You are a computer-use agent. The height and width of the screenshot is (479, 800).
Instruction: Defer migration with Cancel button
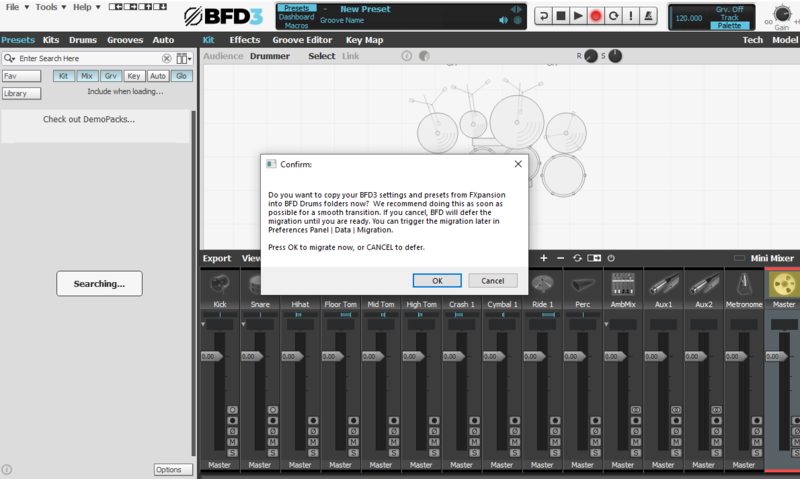[x=493, y=281]
